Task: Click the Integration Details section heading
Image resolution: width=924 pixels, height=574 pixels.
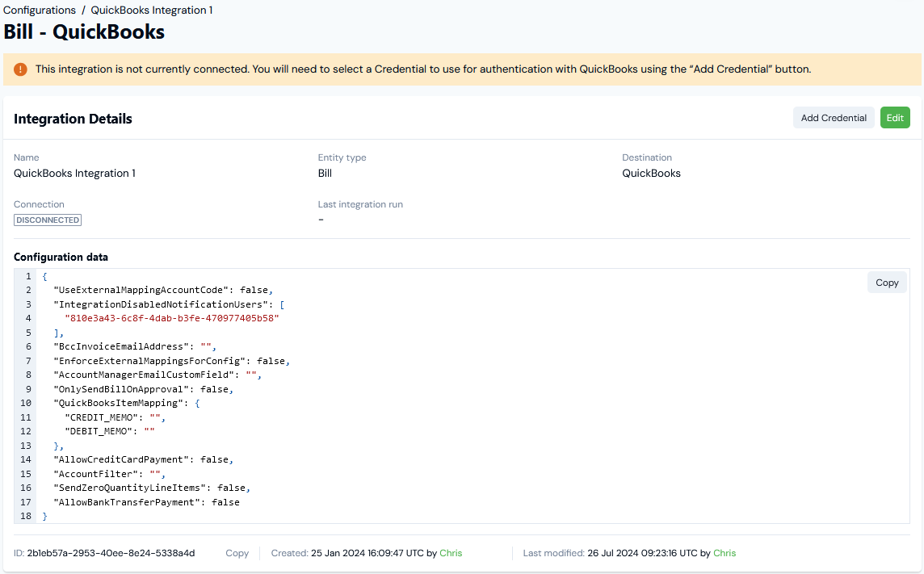Action: 73,118
